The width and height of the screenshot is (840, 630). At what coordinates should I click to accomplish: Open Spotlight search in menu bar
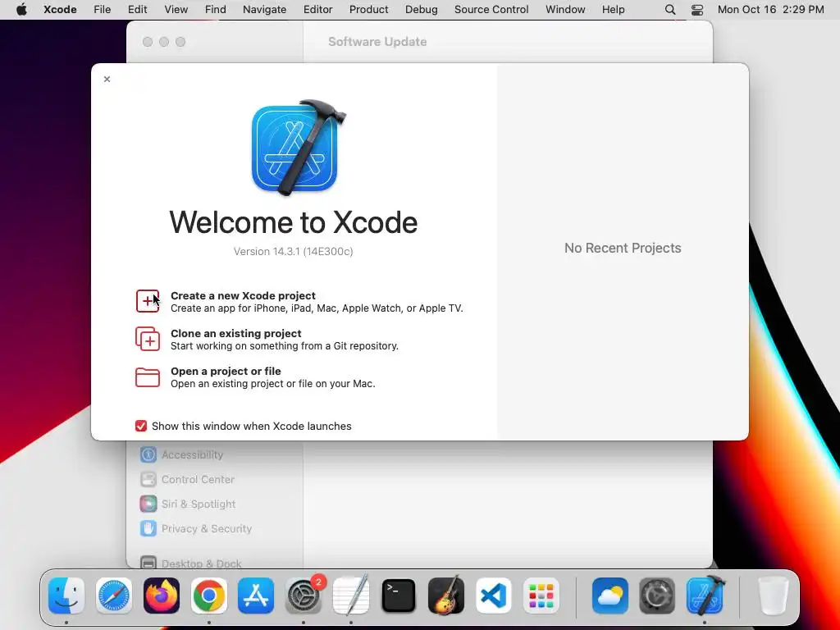click(670, 10)
